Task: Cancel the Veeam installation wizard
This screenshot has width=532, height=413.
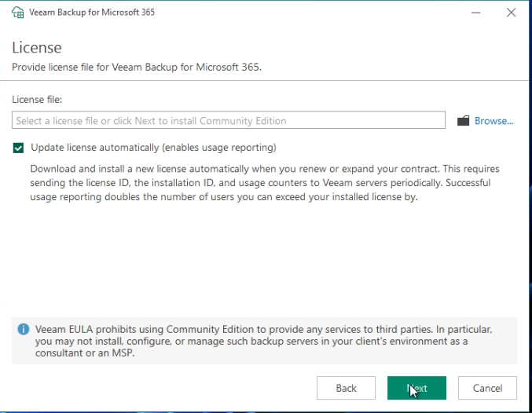Action: (x=487, y=388)
